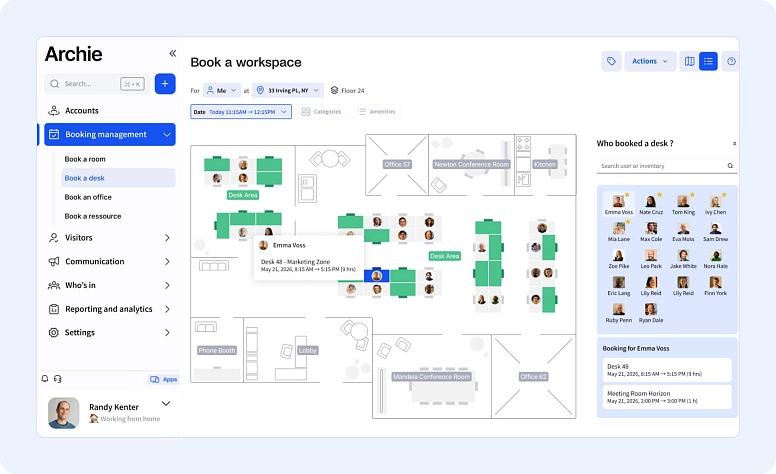Select Nate Cruz's avatar in the list
Image resolution: width=776 pixels, height=474 pixels.
[x=651, y=205]
